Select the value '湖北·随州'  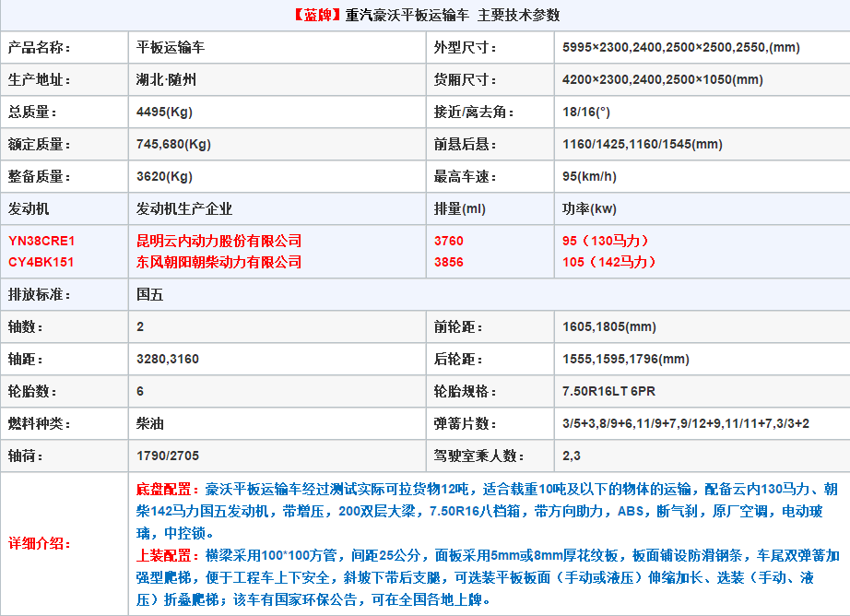[x=166, y=79]
